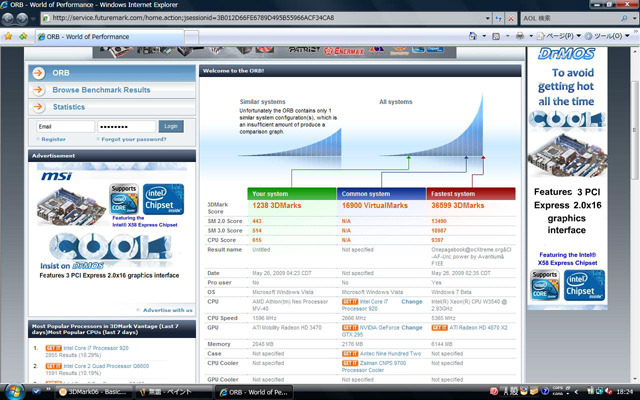Follow the Register link

[53, 139]
